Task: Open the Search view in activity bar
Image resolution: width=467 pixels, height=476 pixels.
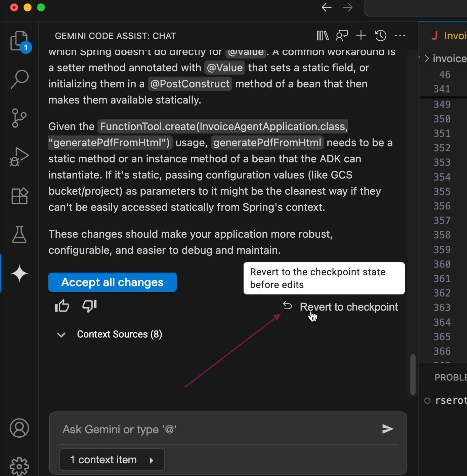Action: pos(19,79)
